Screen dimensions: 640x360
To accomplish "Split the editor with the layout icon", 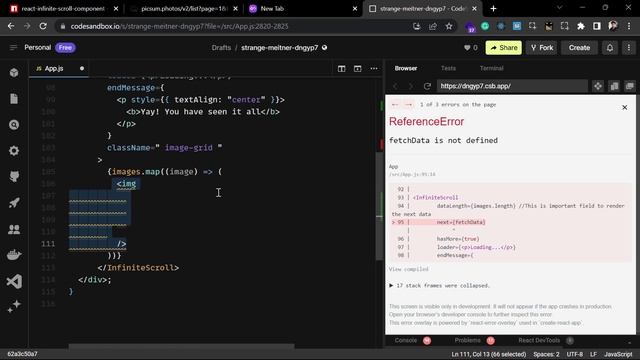I will pos(342,69).
